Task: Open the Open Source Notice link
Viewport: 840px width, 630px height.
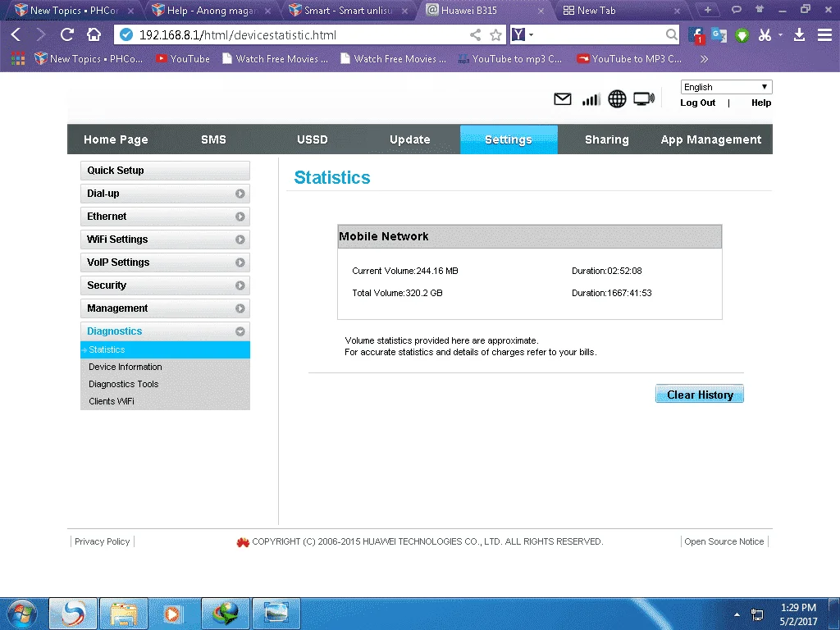Action: [x=724, y=541]
